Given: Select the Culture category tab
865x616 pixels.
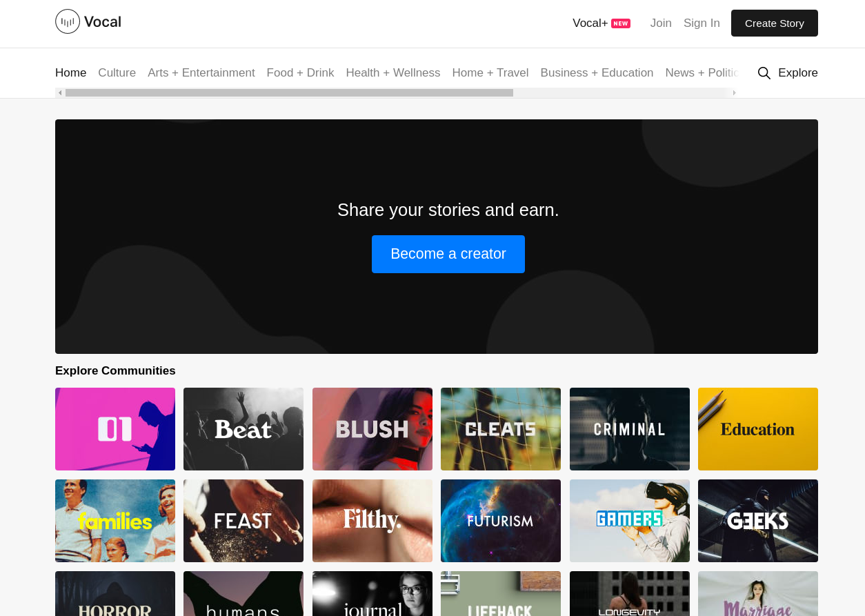Looking at the screenshot, I should (117, 73).
